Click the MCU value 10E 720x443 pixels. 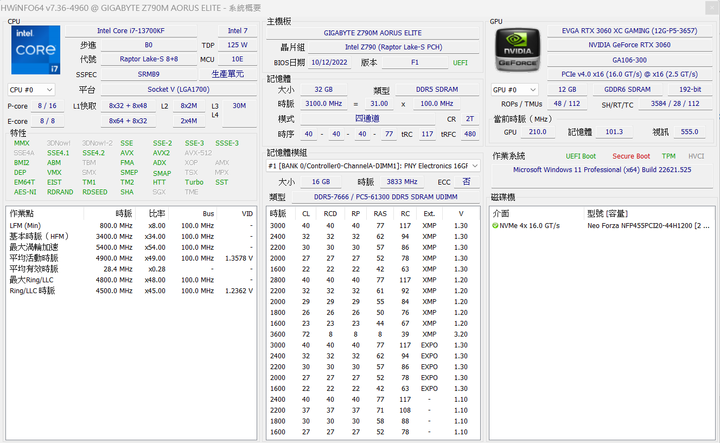point(237,59)
